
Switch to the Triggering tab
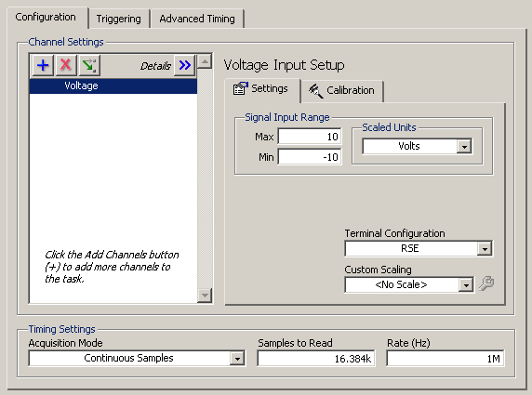tap(118, 19)
